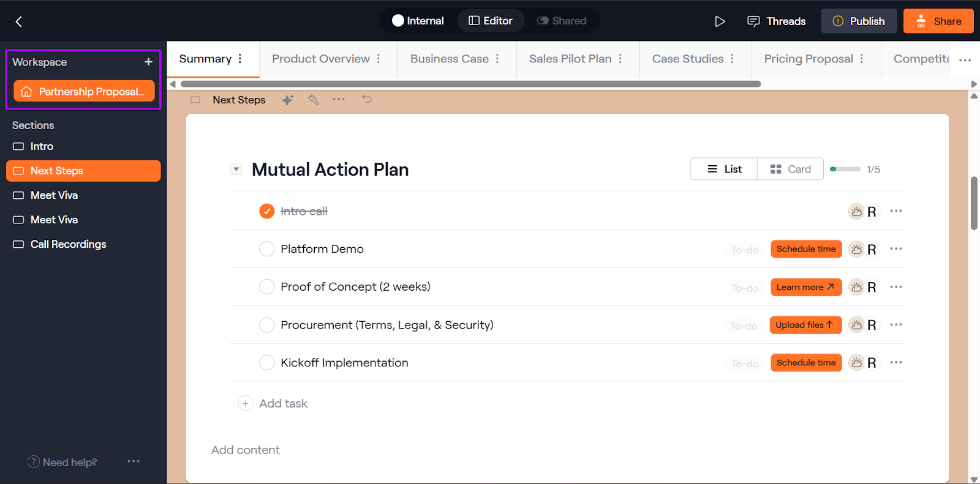
Task: Open Business Case tab options menu
Action: [x=497, y=59]
